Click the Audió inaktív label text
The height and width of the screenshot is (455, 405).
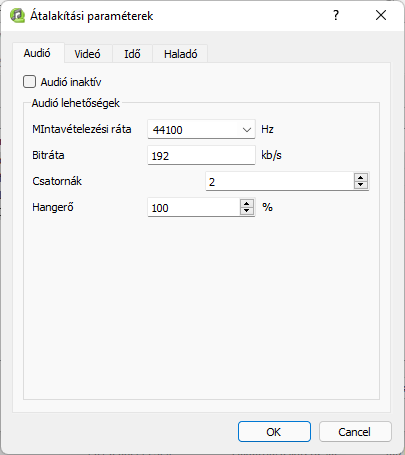[71, 82]
